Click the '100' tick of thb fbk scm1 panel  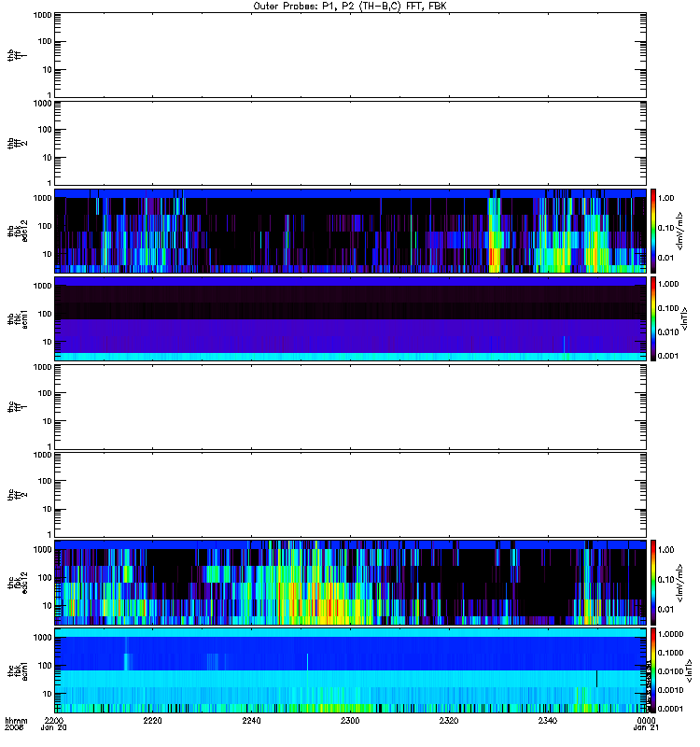point(45,314)
